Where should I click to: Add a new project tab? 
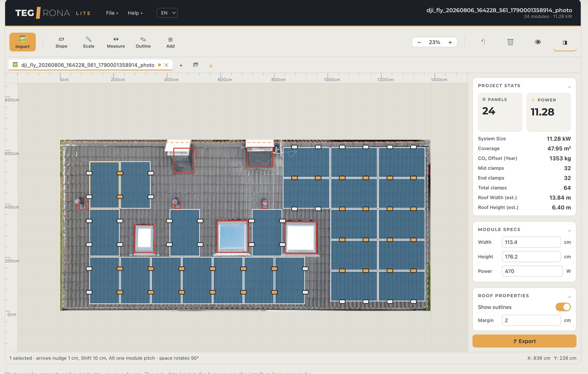click(x=181, y=65)
